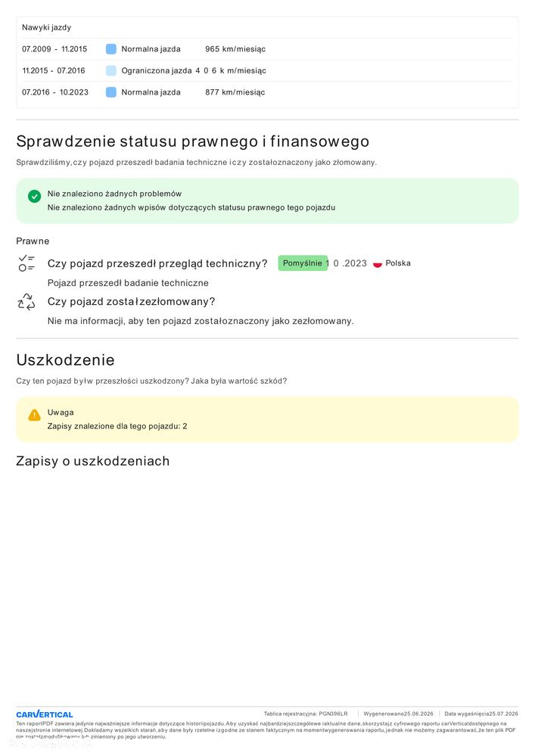Screen dimensions: 535x756
Task: Click the yellow warning triangle icon
Action: (x=34, y=415)
